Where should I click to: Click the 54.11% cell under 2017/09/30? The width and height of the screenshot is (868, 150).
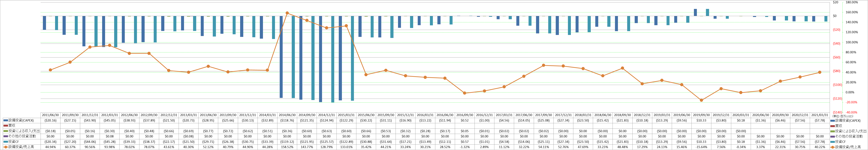click(544, 147)
